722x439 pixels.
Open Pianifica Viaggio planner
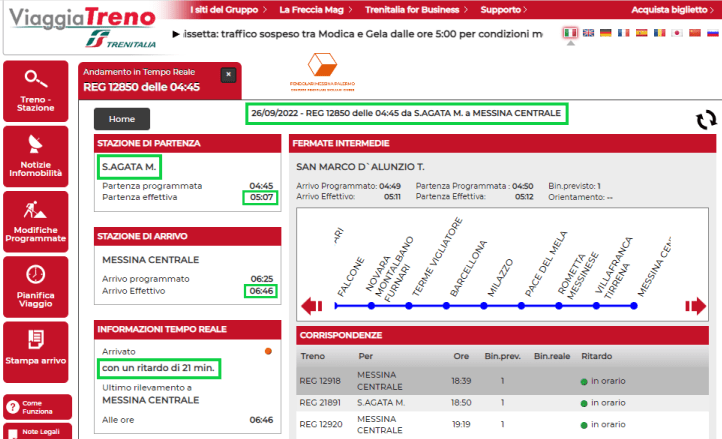(x=36, y=285)
